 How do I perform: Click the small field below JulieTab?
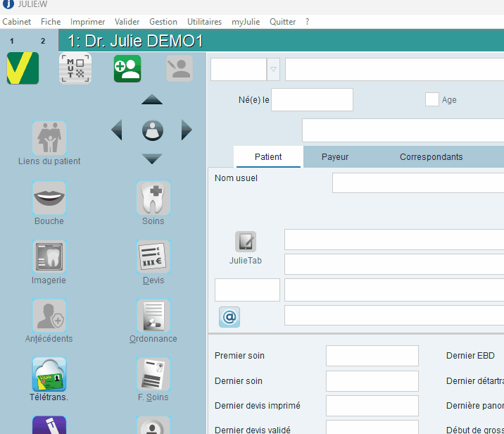pyautogui.click(x=247, y=290)
